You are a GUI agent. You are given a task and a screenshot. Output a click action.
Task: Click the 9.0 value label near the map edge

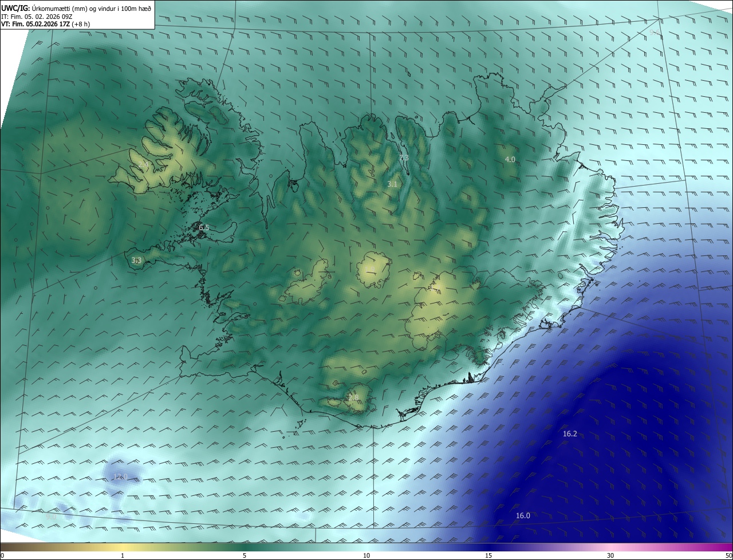click(51, 517)
